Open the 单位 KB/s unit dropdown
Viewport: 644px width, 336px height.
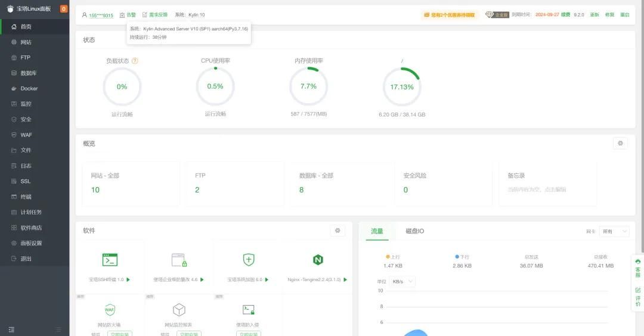(402, 281)
